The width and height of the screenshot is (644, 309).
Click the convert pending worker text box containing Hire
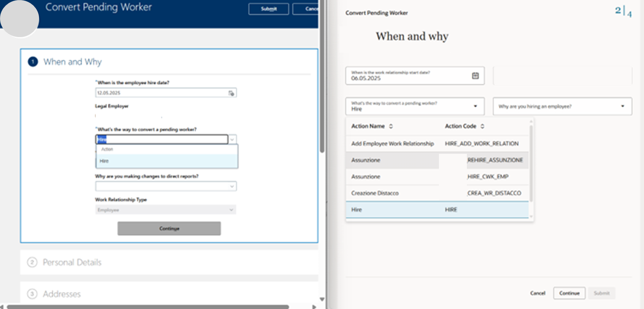162,139
